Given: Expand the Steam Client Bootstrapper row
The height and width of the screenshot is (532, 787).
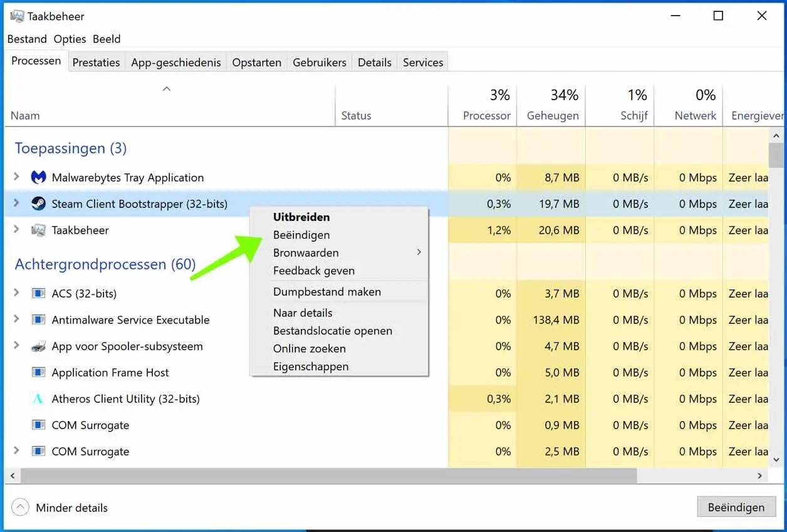Looking at the screenshot, I should tap(17, 204).
